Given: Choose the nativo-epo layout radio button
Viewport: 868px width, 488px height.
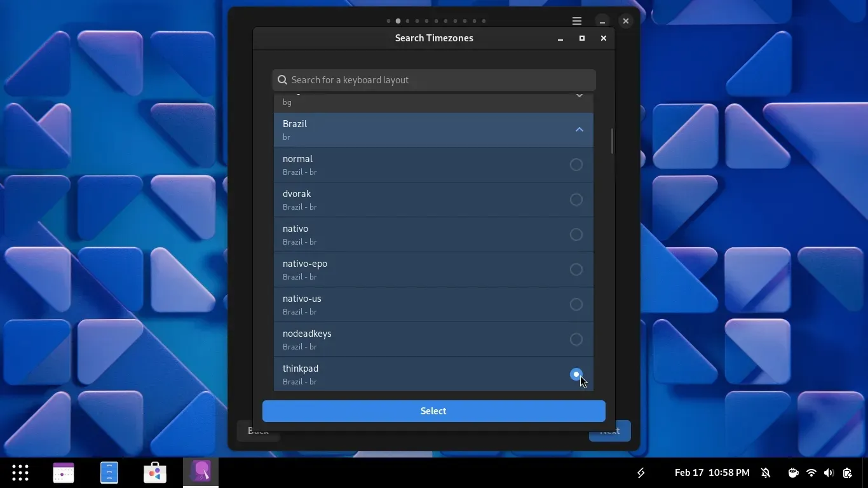Looking at the screenshot, I should pos(576,270).
